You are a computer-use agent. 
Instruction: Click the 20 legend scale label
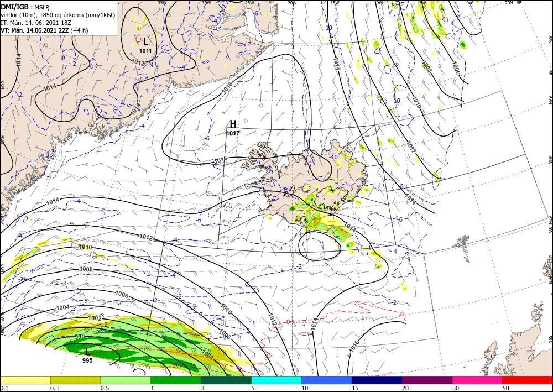(x=405, y=388)
